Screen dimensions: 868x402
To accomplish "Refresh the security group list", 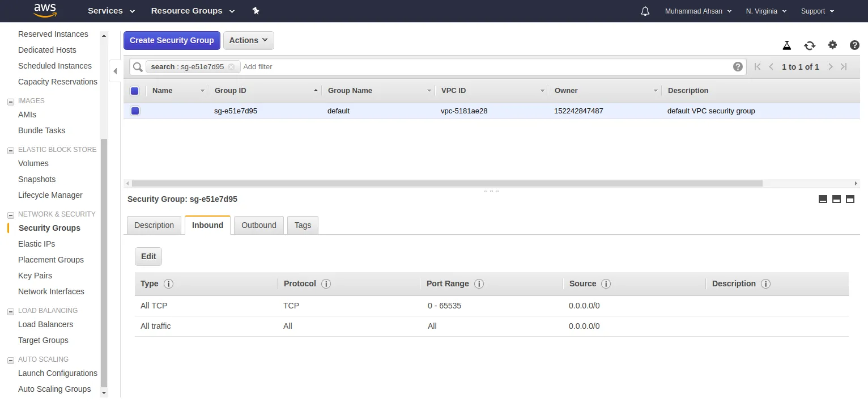I will pyautogui.click(x=810, y=45).
